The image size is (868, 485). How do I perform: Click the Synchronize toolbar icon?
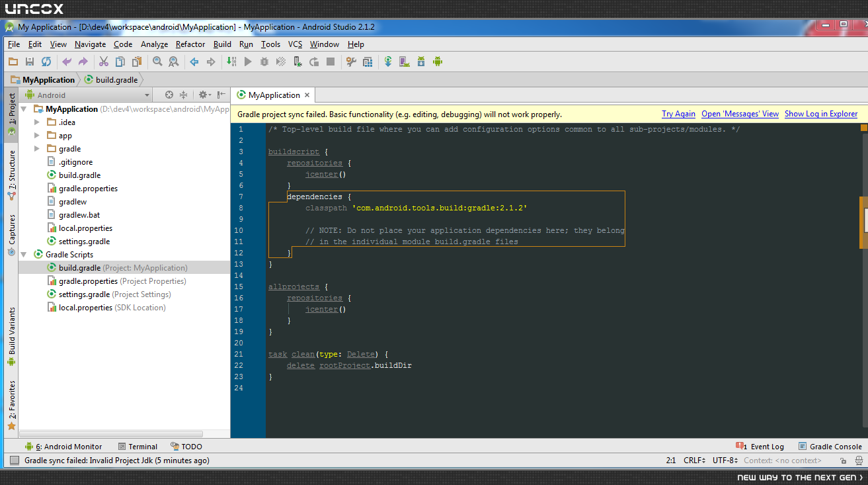(x=46, y=62)
